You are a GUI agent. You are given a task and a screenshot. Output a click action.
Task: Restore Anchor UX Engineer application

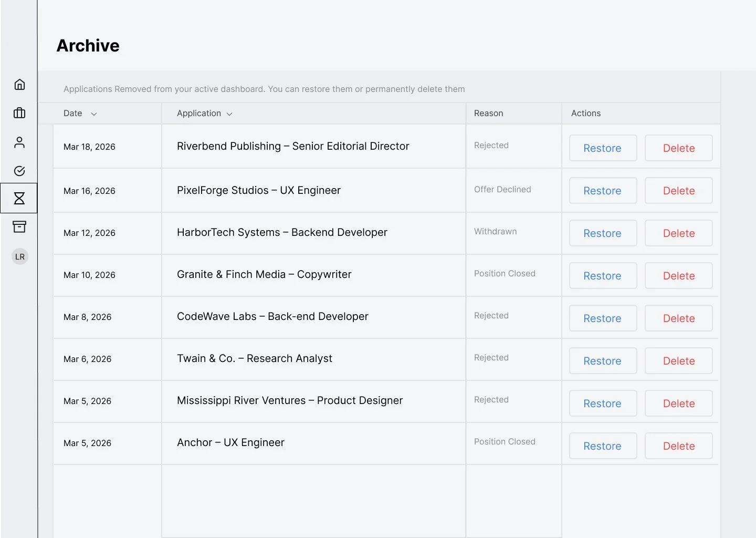[603, 446]
